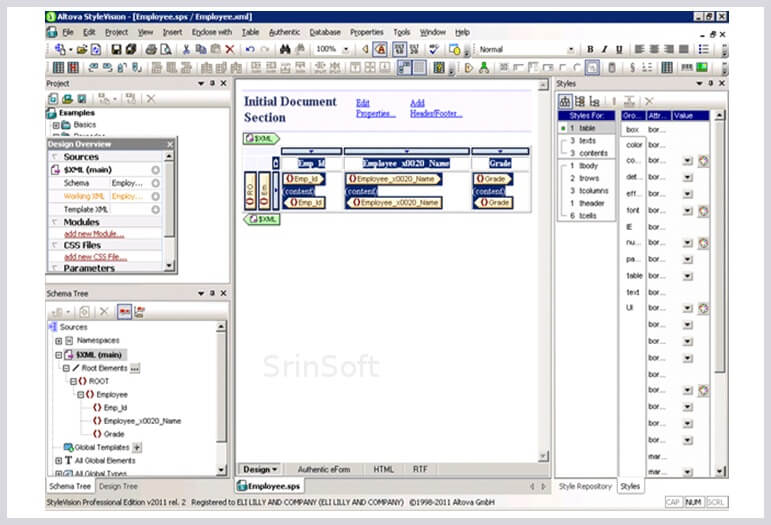
Task: Click the Add Header/Footer link
Action: pyautogui.click(x=436, y=108)
